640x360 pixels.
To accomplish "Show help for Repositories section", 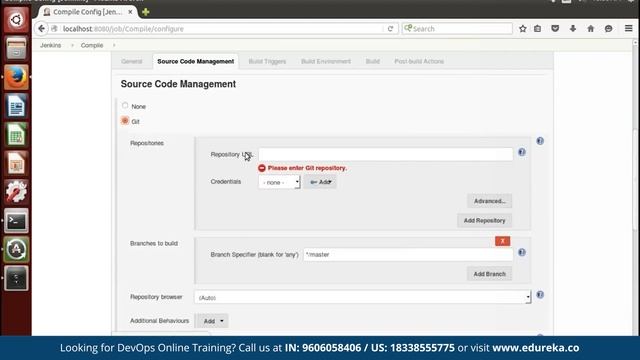I will pos(540,141).
